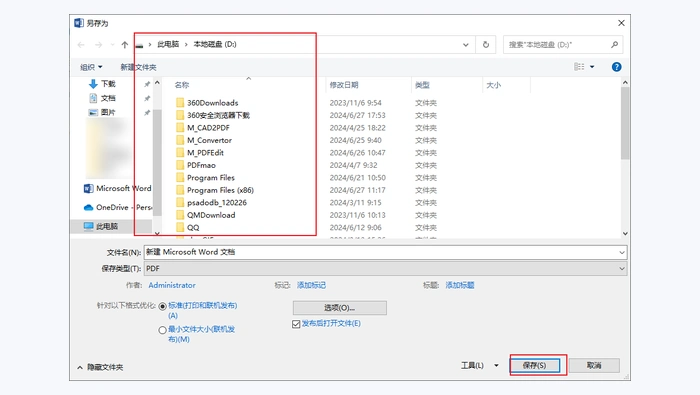This screenshot has height=395, width=700.
Task: Open the view options dropdown arrow
Action: (592, 67)
